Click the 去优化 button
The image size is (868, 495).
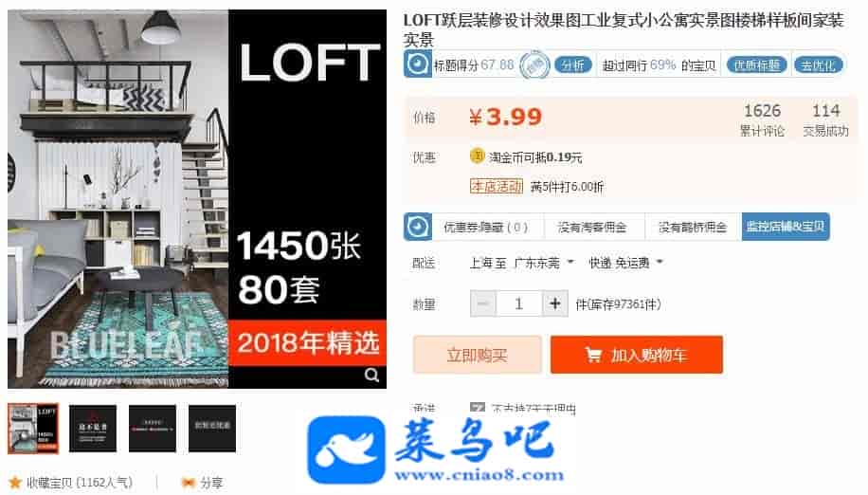click(x=818, y=65)
